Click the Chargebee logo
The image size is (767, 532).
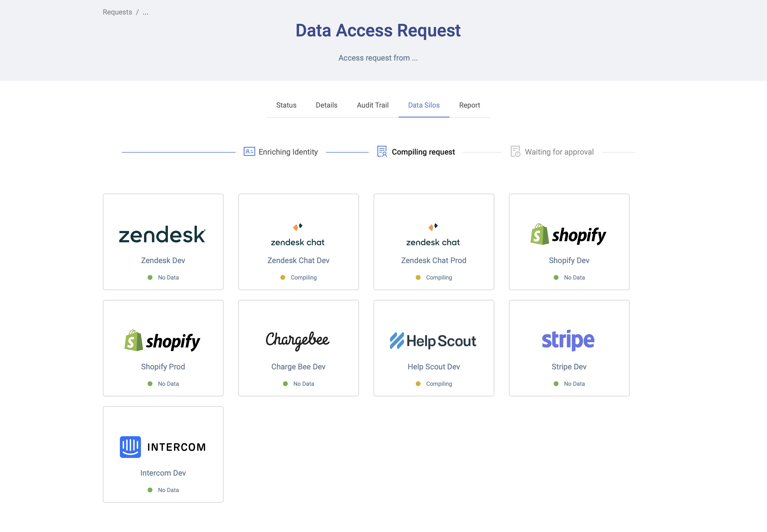pos(298,340)
